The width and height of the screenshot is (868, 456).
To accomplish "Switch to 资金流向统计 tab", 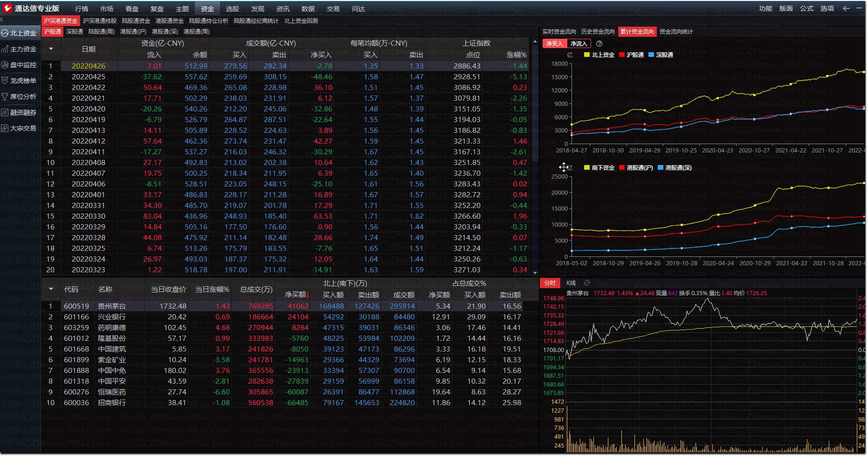I will pyautogui.click(x=676, y=32).
